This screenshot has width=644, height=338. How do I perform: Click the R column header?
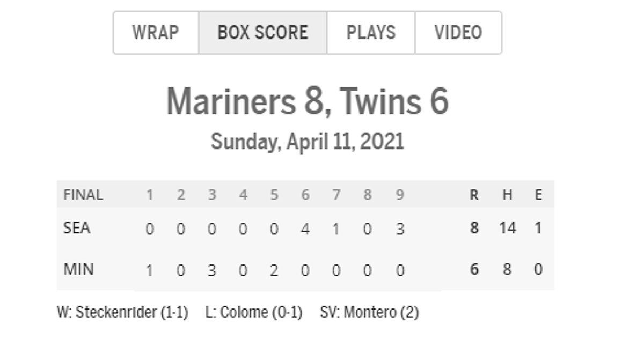coord(474,195)
